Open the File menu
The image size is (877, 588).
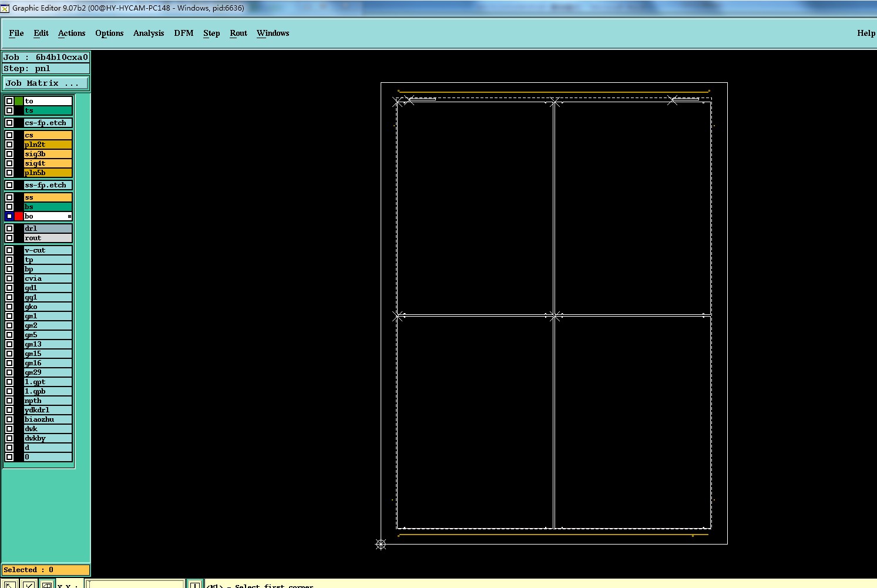click(x=16, y=33)
